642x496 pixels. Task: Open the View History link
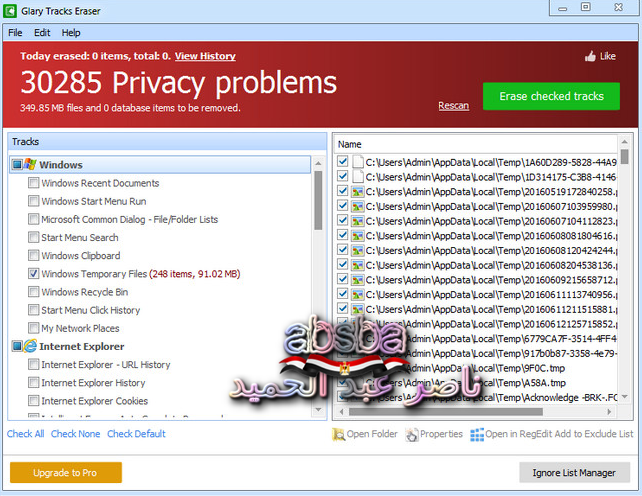coord(205,56)
